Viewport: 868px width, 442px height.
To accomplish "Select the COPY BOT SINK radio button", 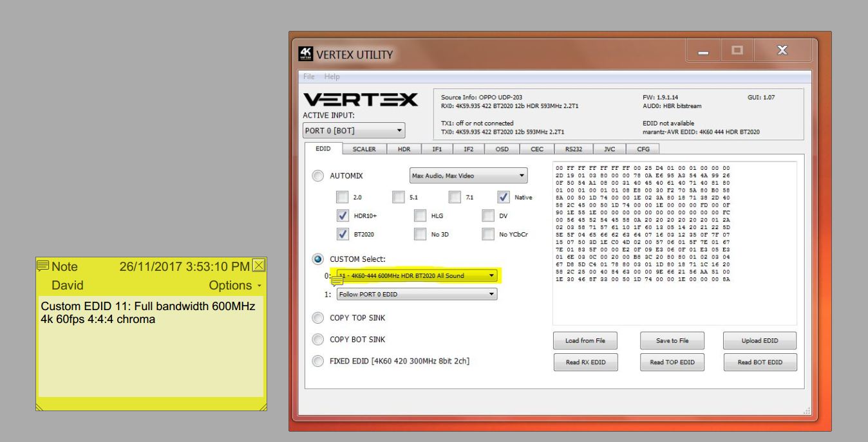I will click(317, 339).
